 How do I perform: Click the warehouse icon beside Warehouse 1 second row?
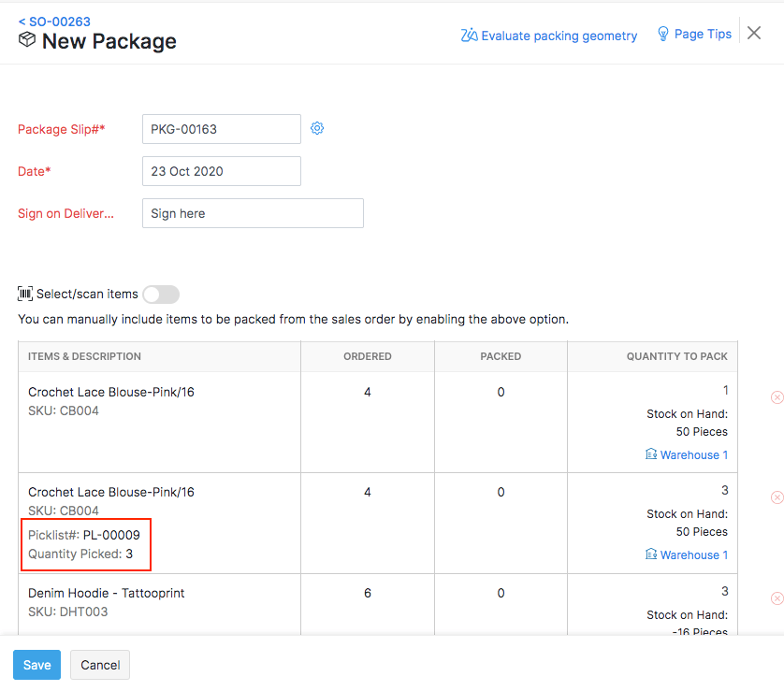[x=651, y=554]
